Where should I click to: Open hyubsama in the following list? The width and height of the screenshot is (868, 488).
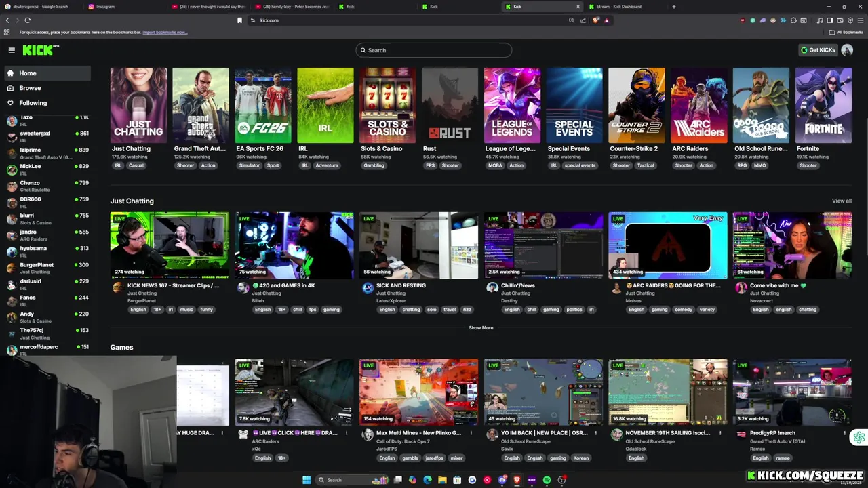click(46, 251)
